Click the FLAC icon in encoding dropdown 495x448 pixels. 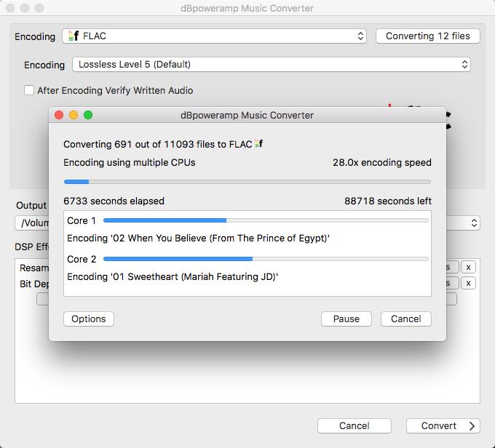click(x=74, y=36)
